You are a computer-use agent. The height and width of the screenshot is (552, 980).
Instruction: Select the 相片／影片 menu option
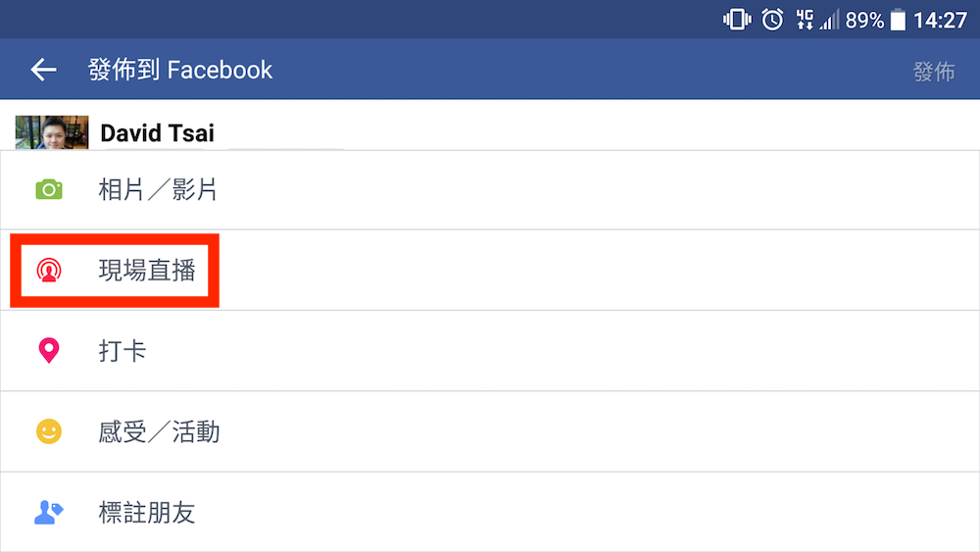pos(158,190)
